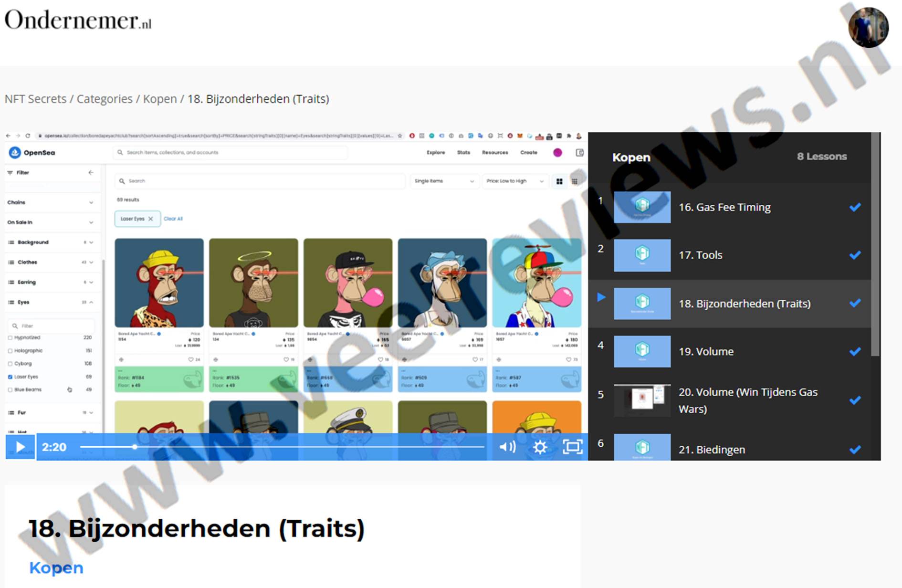The width and height of the screenshot is (902, 588).
Task: Check the Cyborg eyes checkbox
Action: tap(10, 364)
